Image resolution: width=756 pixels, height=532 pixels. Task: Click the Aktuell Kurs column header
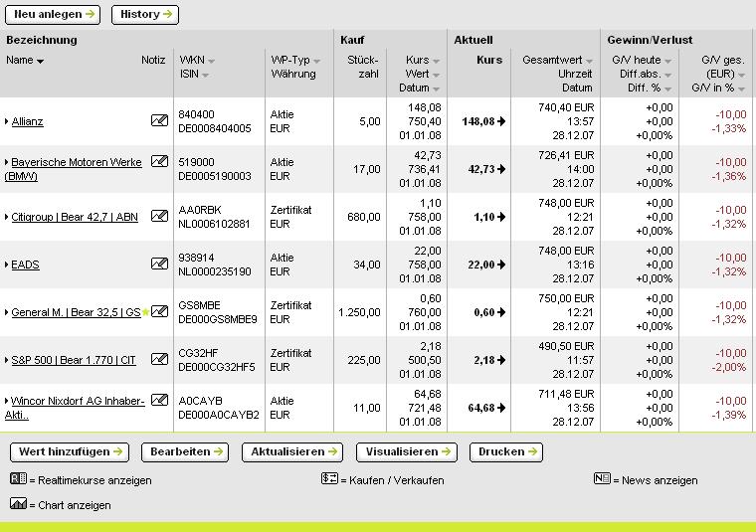pyautogui.click(x=489, y=60)
